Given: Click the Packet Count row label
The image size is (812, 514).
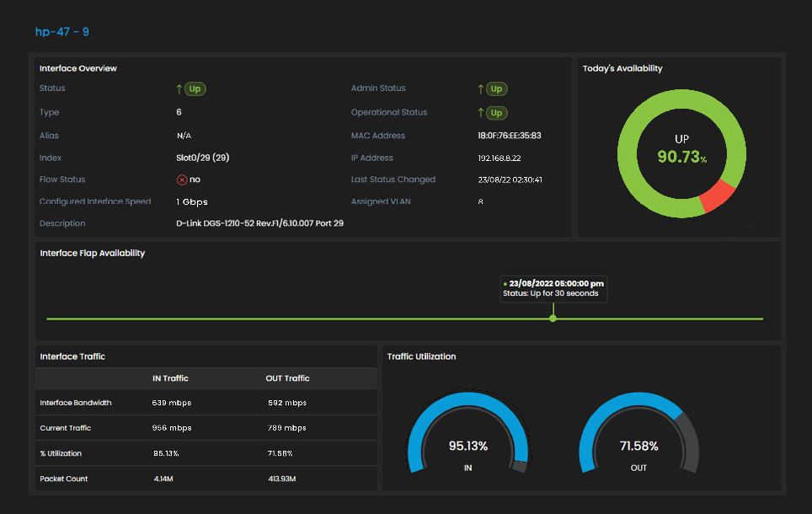Looking at the screenshot, I should [64, 479].
